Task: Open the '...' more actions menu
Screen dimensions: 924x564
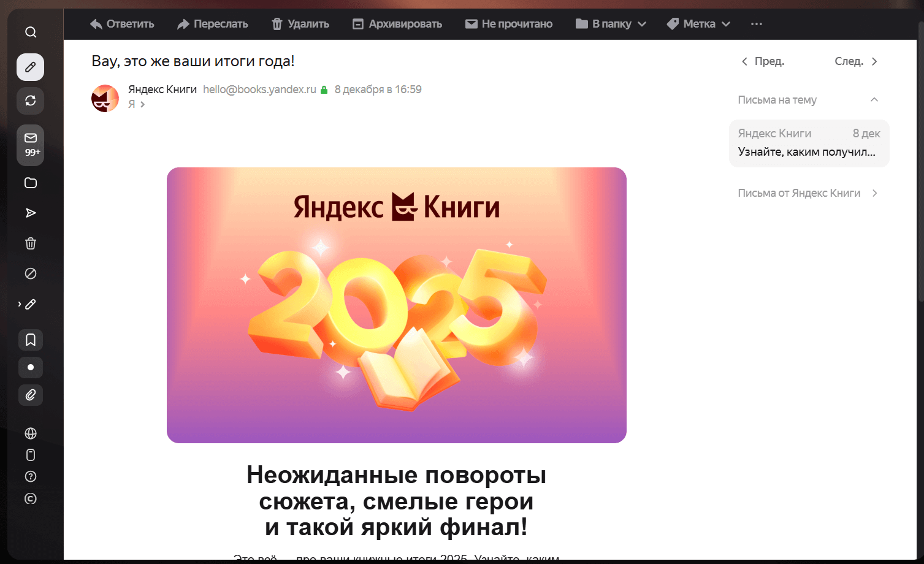Action: pyautogui.click(x=756, y=24)
